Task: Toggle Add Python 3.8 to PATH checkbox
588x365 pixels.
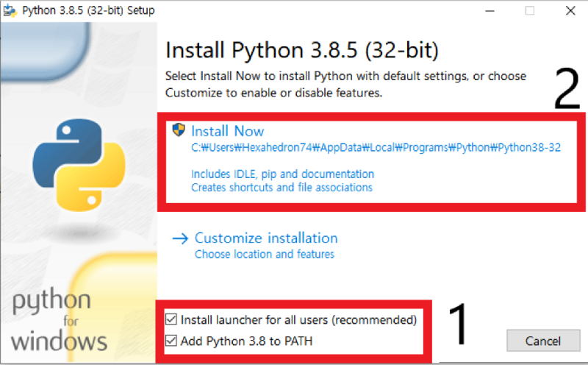Action: (171, 341)
